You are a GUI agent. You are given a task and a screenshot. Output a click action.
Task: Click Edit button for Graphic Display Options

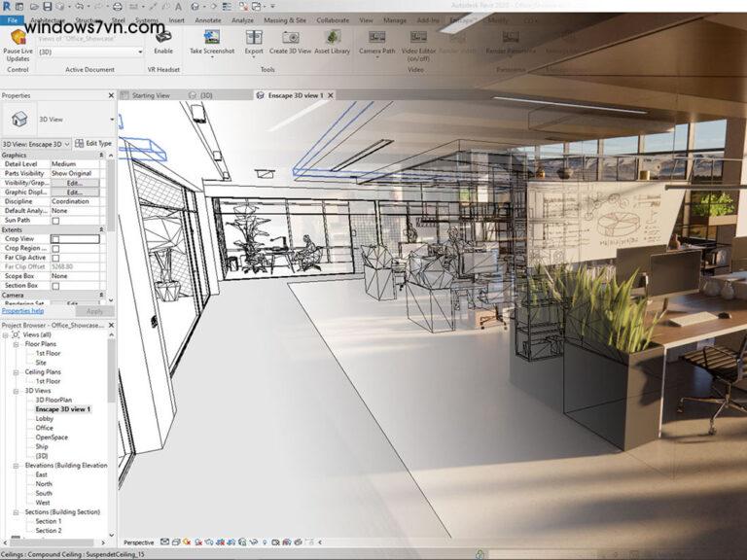pos(75,192)
